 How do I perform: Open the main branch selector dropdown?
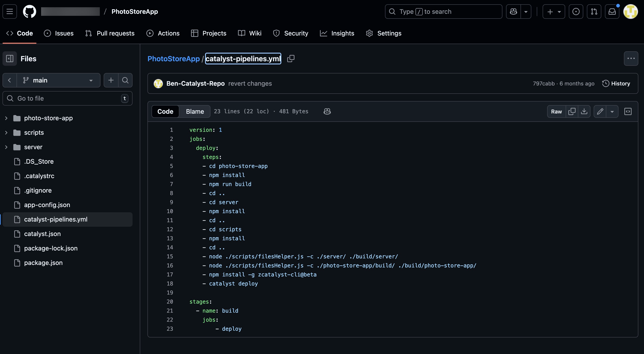click(58, 80)
